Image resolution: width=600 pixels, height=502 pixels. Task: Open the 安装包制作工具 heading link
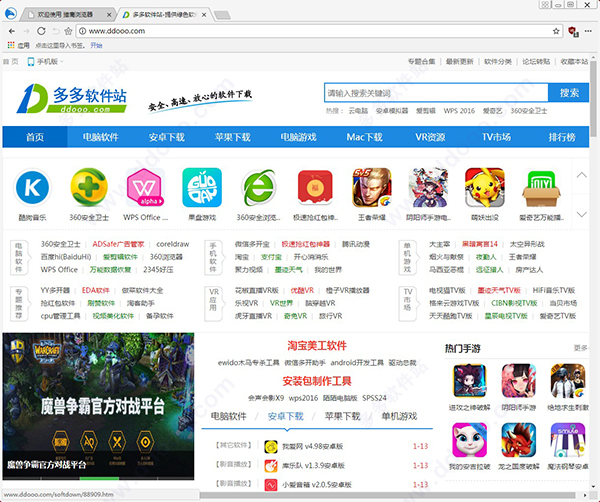317,381
